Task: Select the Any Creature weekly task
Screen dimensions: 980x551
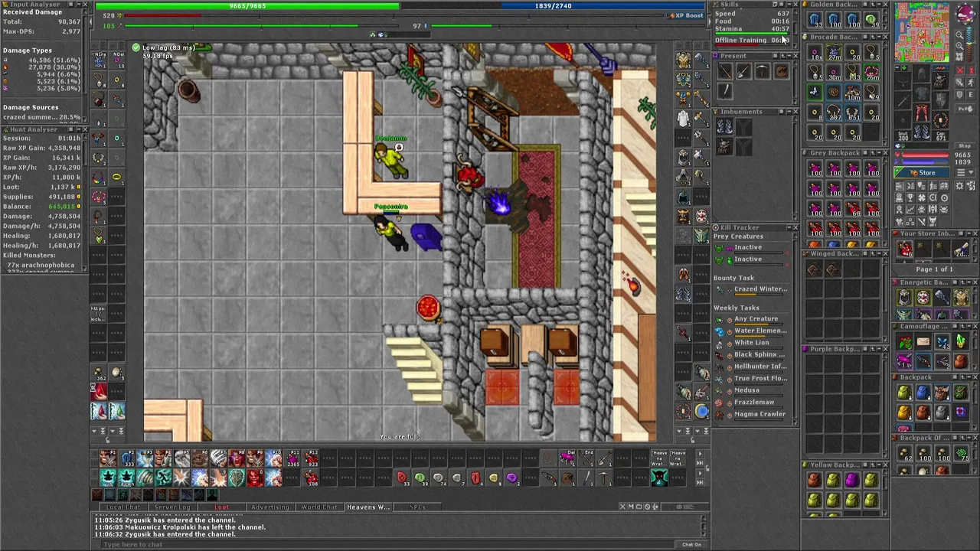Action: [x=755, y=319]
